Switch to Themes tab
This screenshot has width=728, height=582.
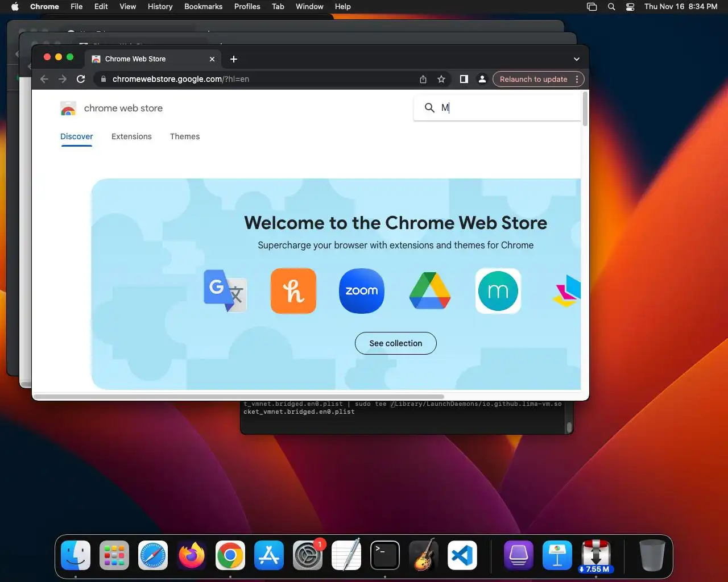185,136
